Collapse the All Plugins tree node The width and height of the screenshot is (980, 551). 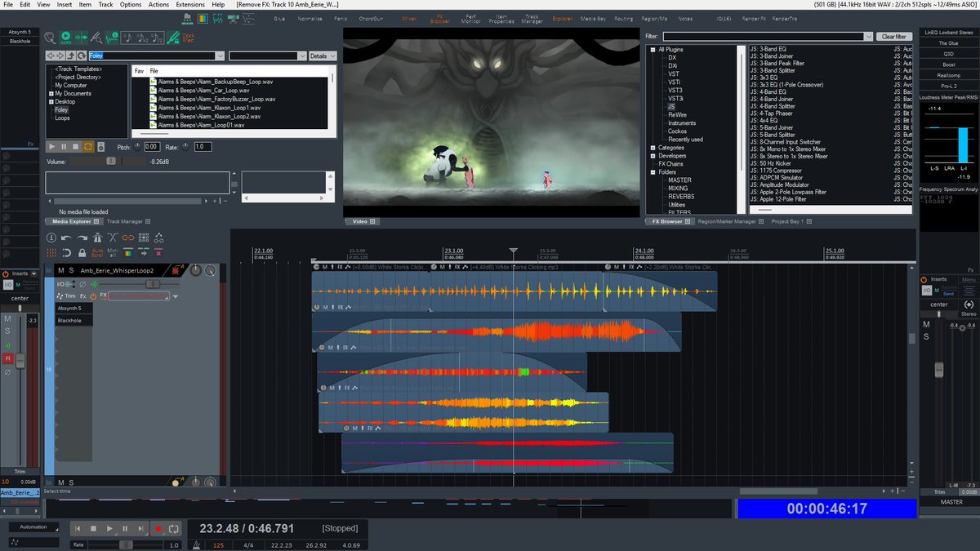point(653,50)
